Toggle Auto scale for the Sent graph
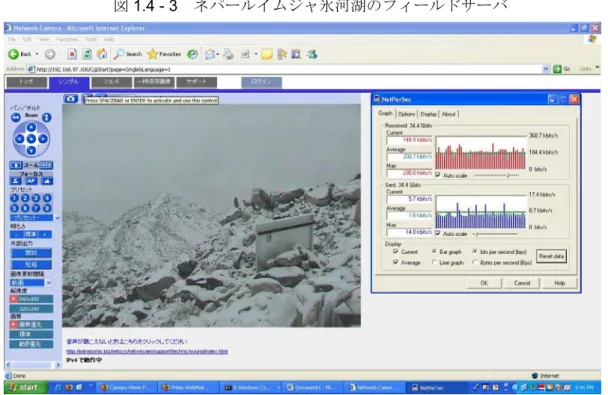The width and height of the screenshot is (608, 395). coord(438,233)
